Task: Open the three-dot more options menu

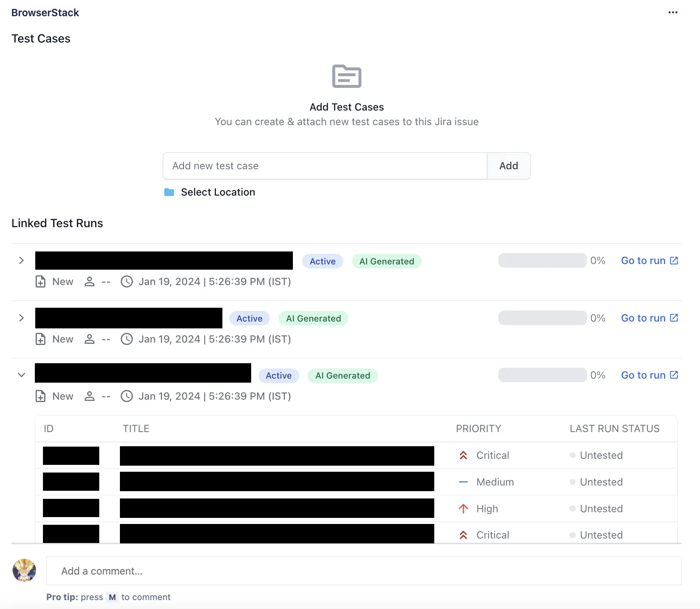Action: (x=673, y=13)
